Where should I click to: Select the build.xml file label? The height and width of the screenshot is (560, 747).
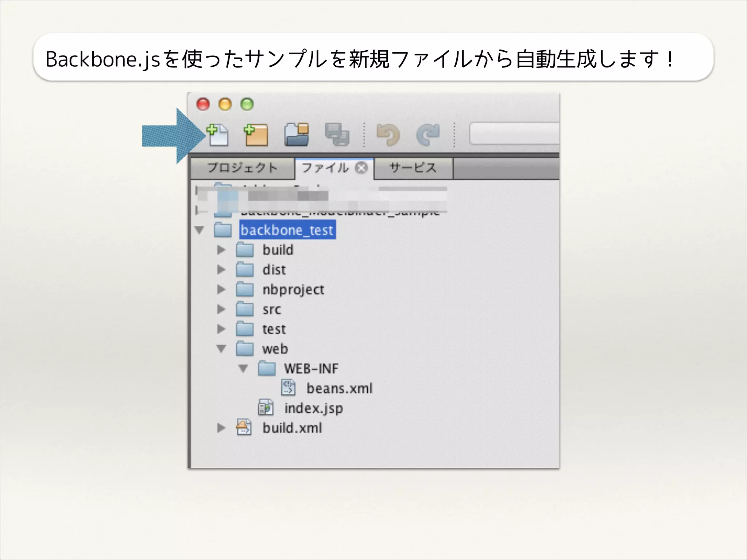click(293, 428)
